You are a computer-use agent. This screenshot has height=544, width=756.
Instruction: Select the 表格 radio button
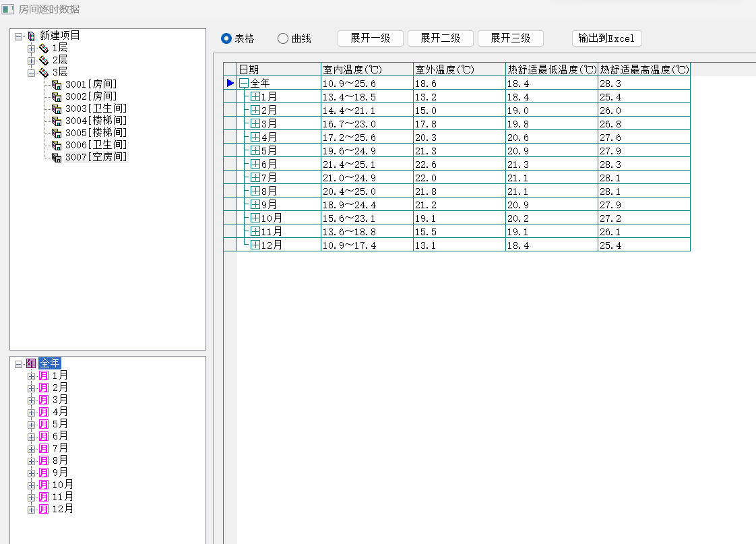[x=226, y=38]
